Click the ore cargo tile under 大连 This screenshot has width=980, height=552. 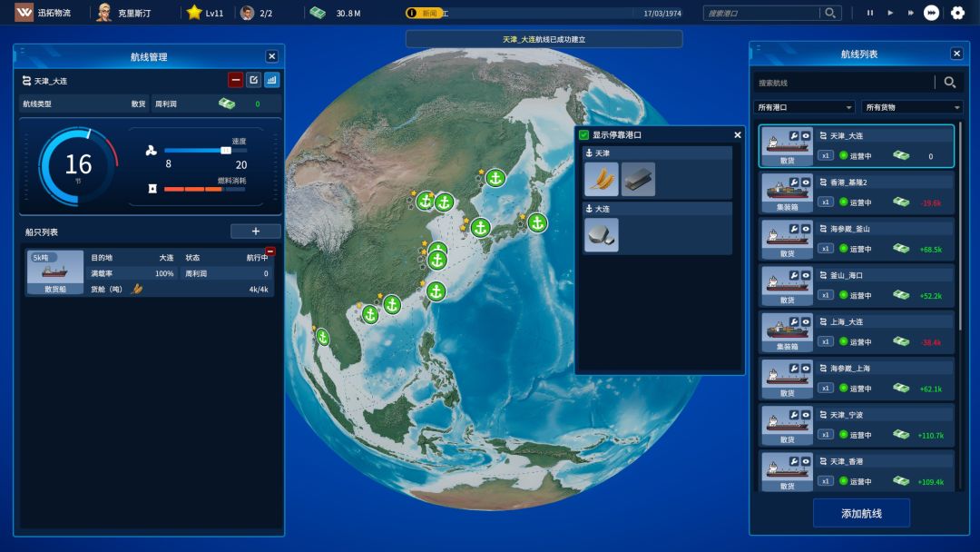click(x=602, y=235)
